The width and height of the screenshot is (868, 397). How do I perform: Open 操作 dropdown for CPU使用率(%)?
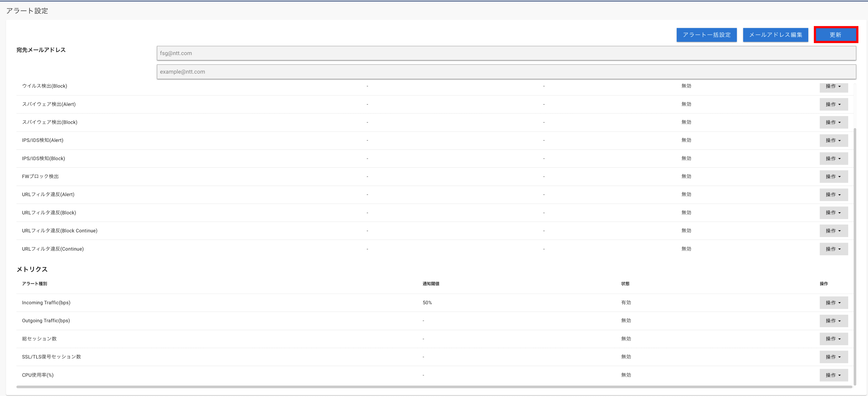click(x=833, y=375)
